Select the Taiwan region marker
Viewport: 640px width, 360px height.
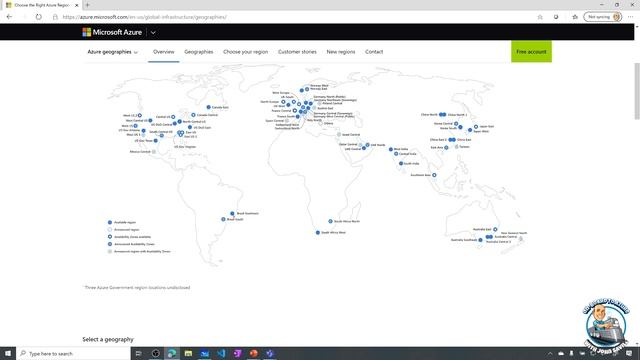point(457,147)
